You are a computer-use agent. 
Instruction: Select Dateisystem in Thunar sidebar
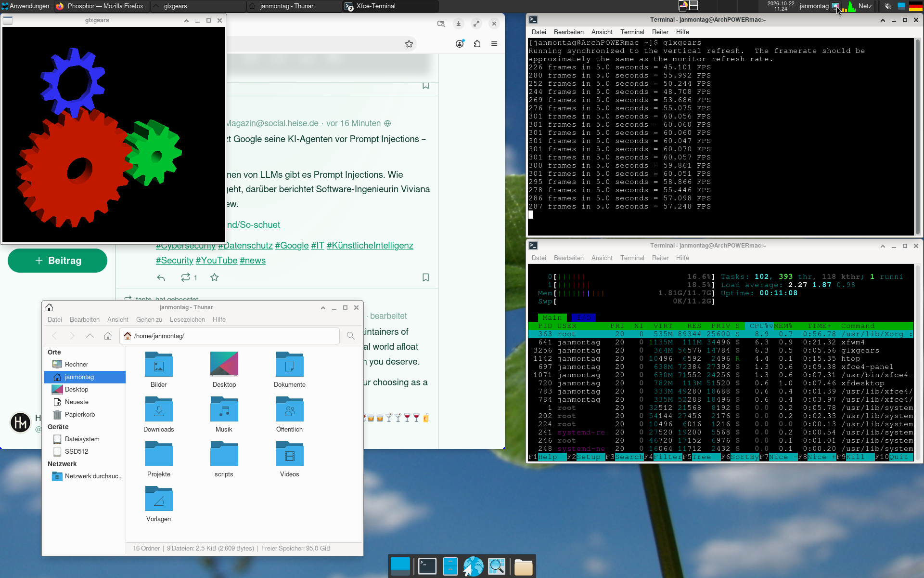[82, 439]
